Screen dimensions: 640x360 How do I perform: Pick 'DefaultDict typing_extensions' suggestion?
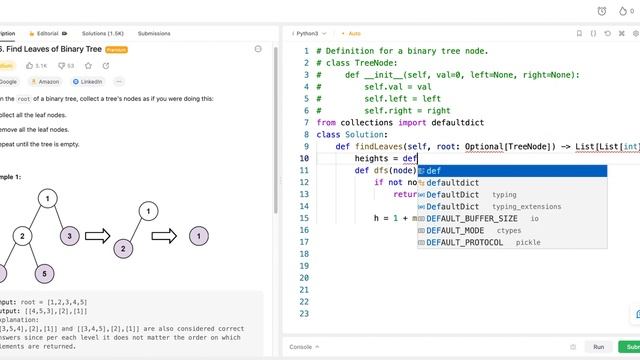(x=512, y=207)
